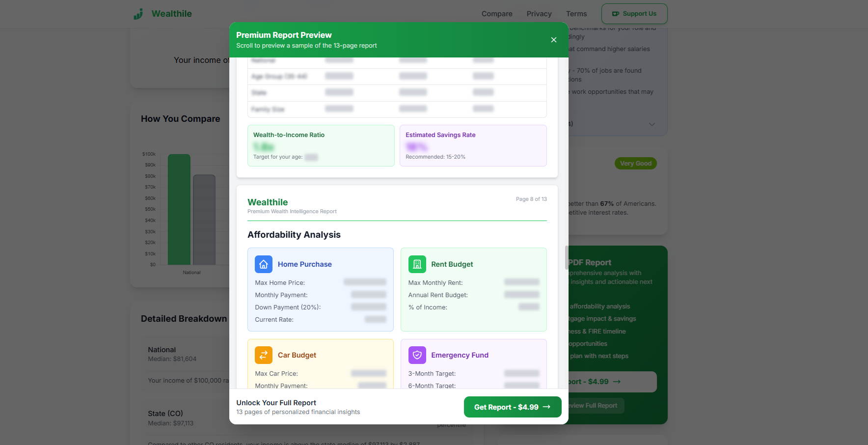Click the arrow icon inside Get Report button
This screenshot has width=868, height=445.
click(x=547, y=407)
